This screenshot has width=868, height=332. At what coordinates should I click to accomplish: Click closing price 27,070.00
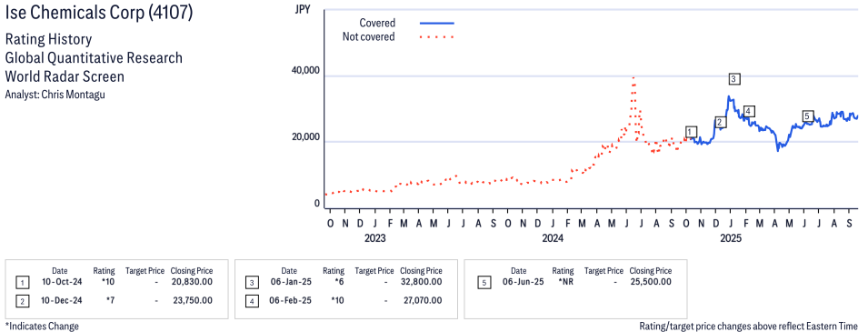click(424, 300)
